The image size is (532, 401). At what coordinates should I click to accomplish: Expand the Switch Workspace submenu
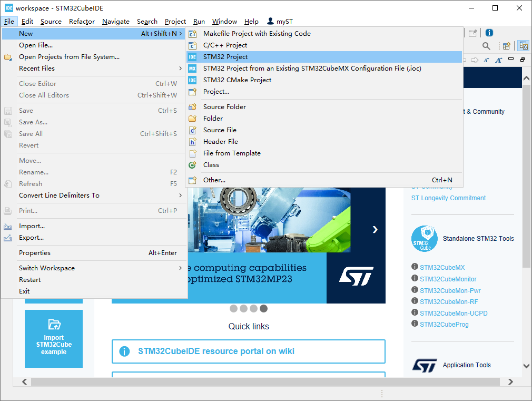click(x=181, y=268)
